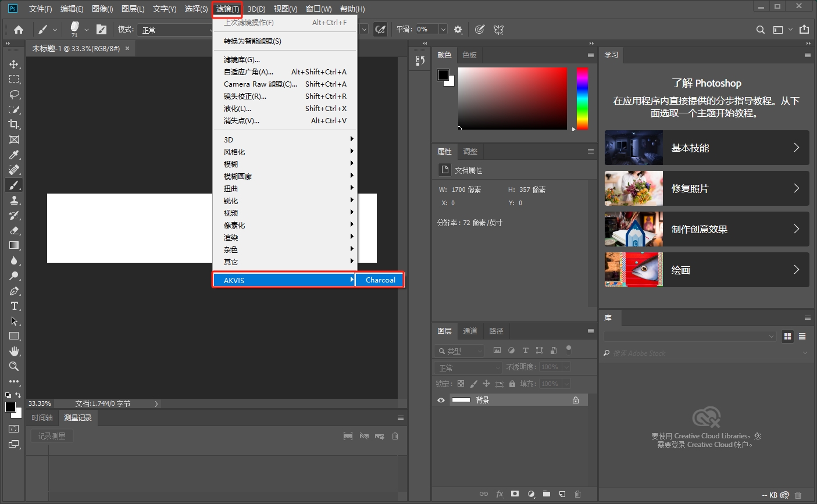Open the Search magnifier icon
Image resolution: width=817 pixels, height=504 pixels.
[761, 30]
